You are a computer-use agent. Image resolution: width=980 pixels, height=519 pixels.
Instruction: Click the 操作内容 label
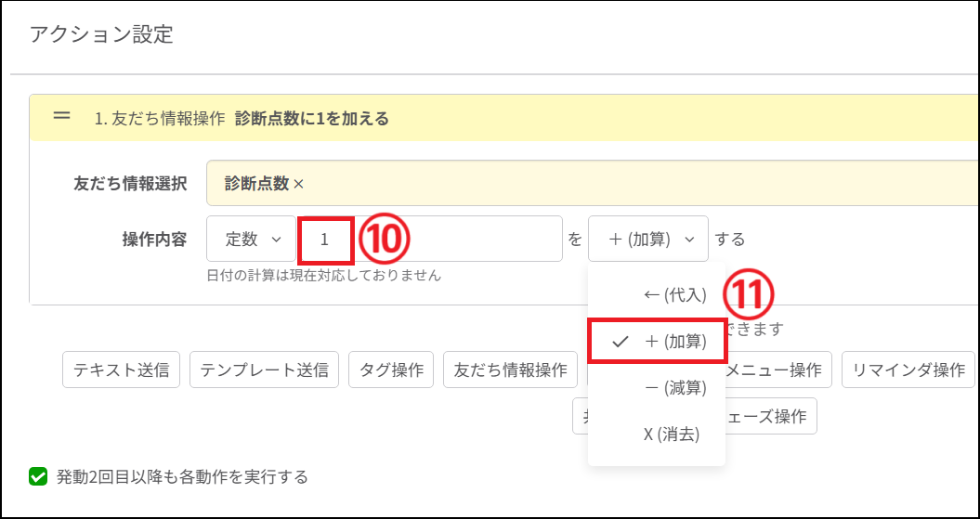[x=154, y=240]
